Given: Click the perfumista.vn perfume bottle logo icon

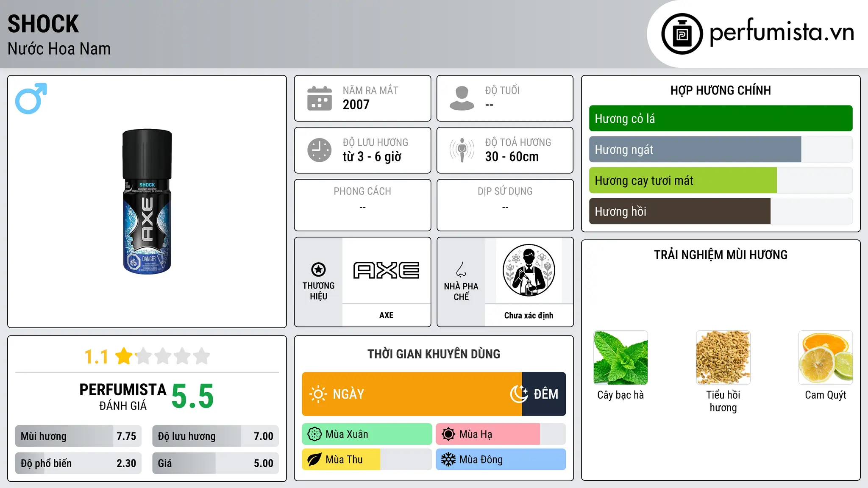Looking at the screenshot, I should 682,34.
